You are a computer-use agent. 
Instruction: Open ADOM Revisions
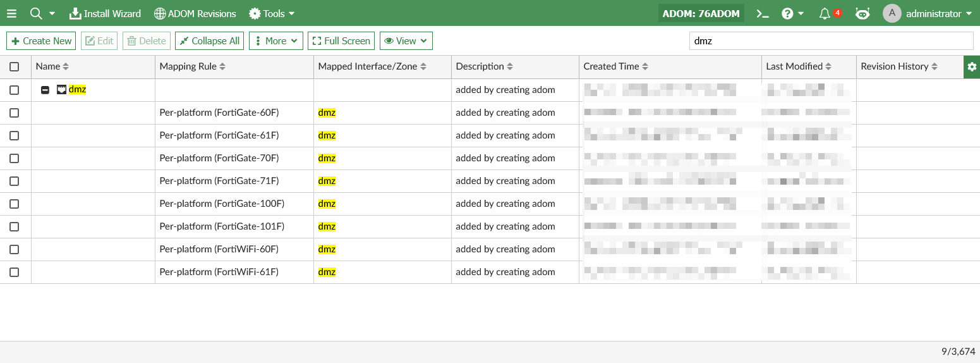coord(195,13)
